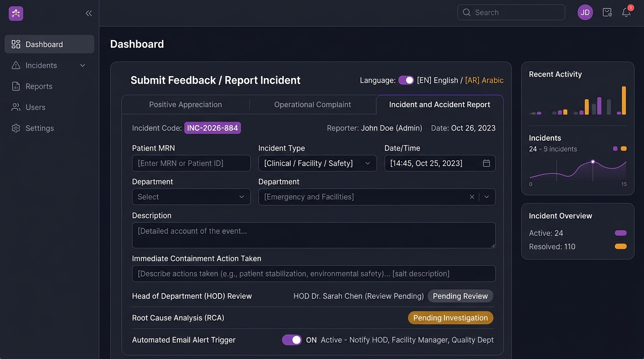This screenshot has width=644, height=359.
Task: Clear the Emergency and Facilities selection
Action: [472, 197]
